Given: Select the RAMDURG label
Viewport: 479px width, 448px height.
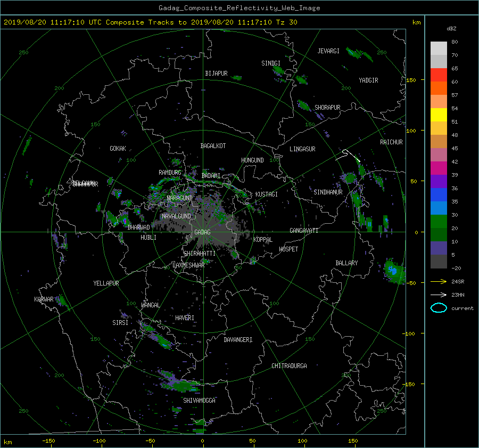Looking at the screenshot, I should pyautogui.click(x=170, y=173).
